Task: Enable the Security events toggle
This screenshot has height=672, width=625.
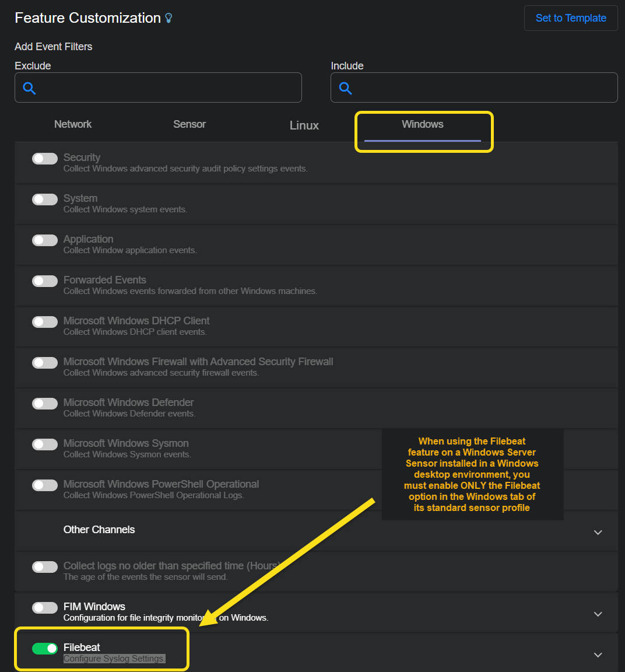Action: (x=45, y=159)
